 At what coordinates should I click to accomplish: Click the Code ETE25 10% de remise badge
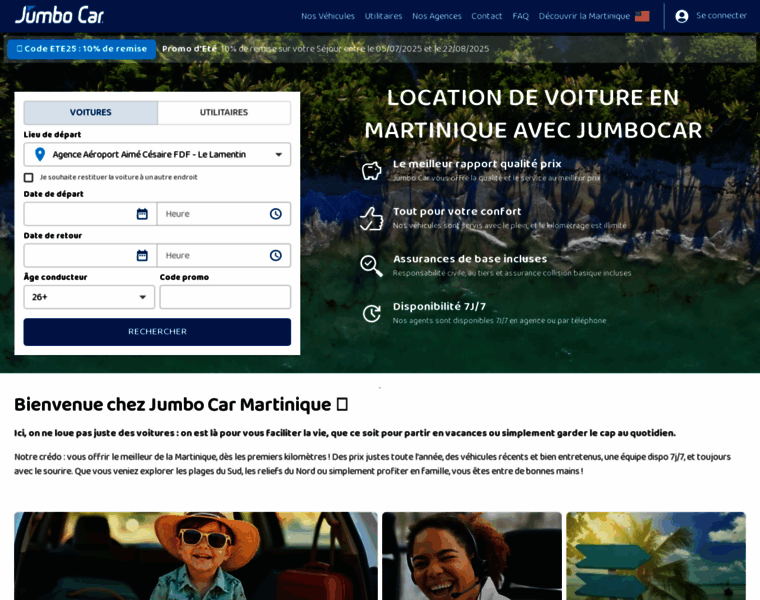[81, 49]
